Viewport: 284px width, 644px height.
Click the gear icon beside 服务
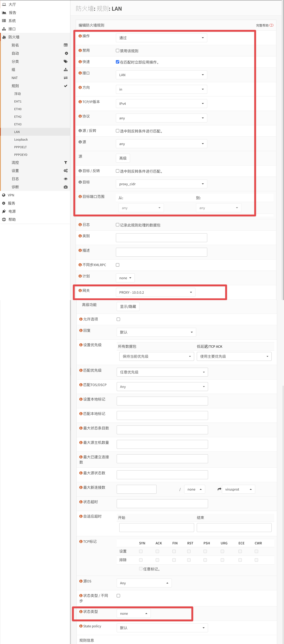tap(4, 203)
